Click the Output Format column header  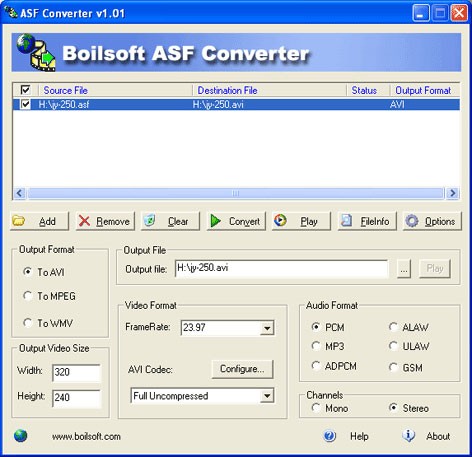pyautogui.click(x=425, y=90)
